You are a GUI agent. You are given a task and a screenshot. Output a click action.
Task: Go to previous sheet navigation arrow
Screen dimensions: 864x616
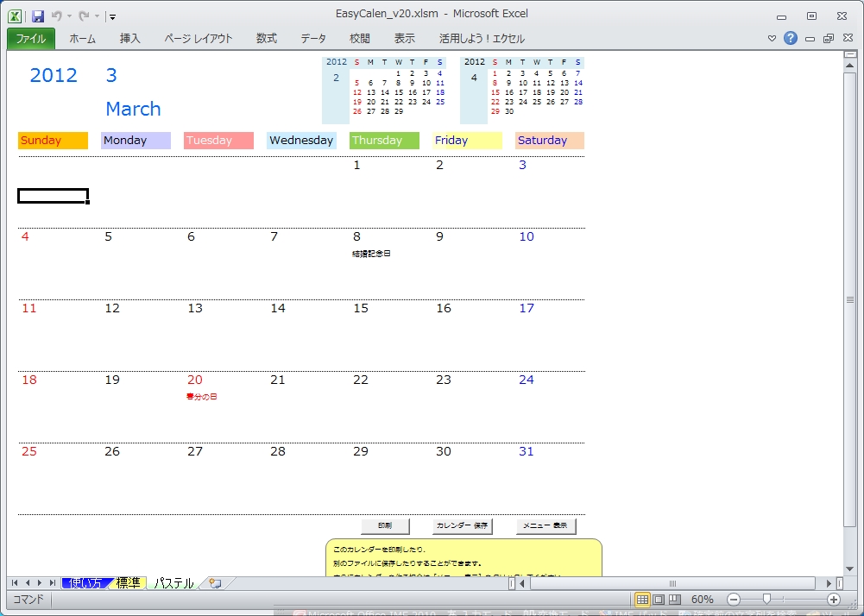click(x=28, y=583)
